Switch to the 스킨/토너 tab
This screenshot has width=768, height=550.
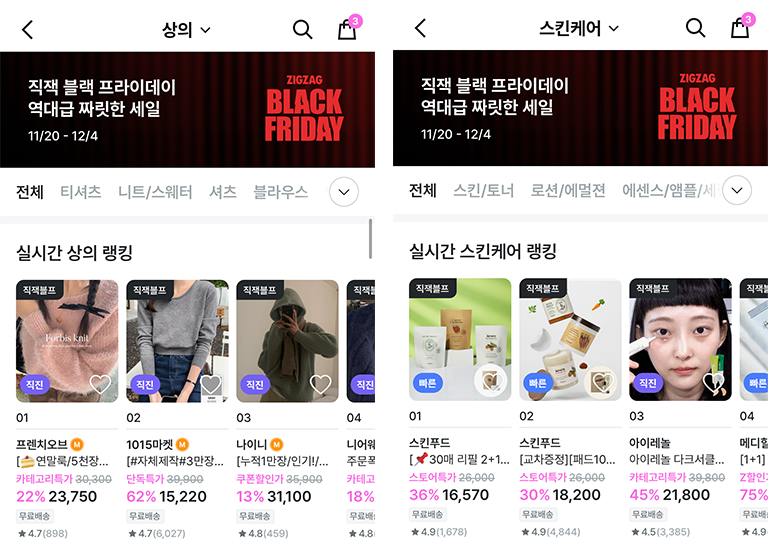point(483,190)
